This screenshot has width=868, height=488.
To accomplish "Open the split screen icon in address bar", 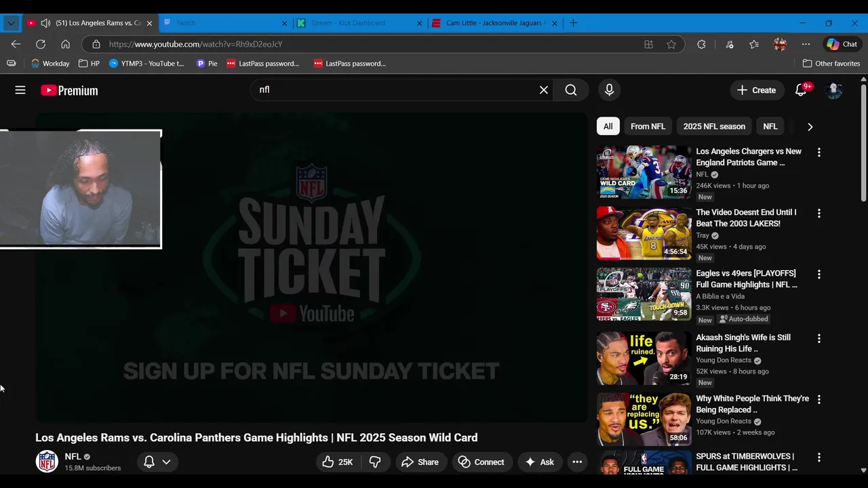I will [648, 44].
